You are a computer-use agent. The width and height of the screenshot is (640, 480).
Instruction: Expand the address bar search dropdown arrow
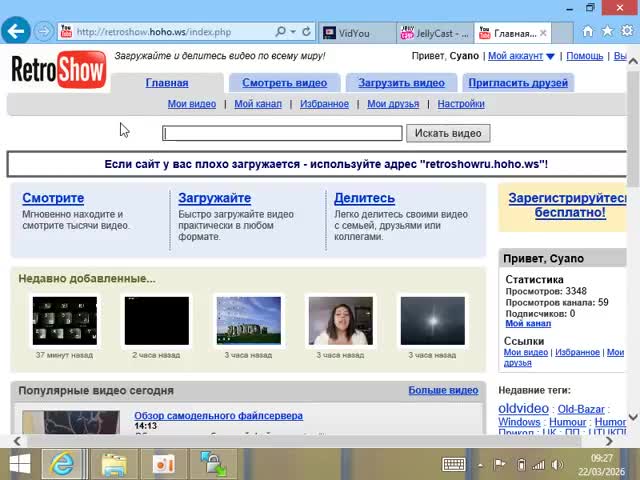pos(291,32)
